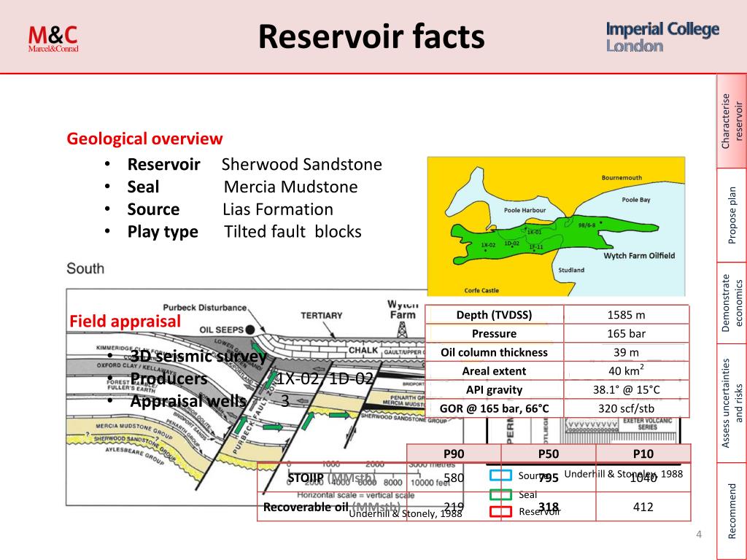Click the P90 column header

click(x=454, y=454)
